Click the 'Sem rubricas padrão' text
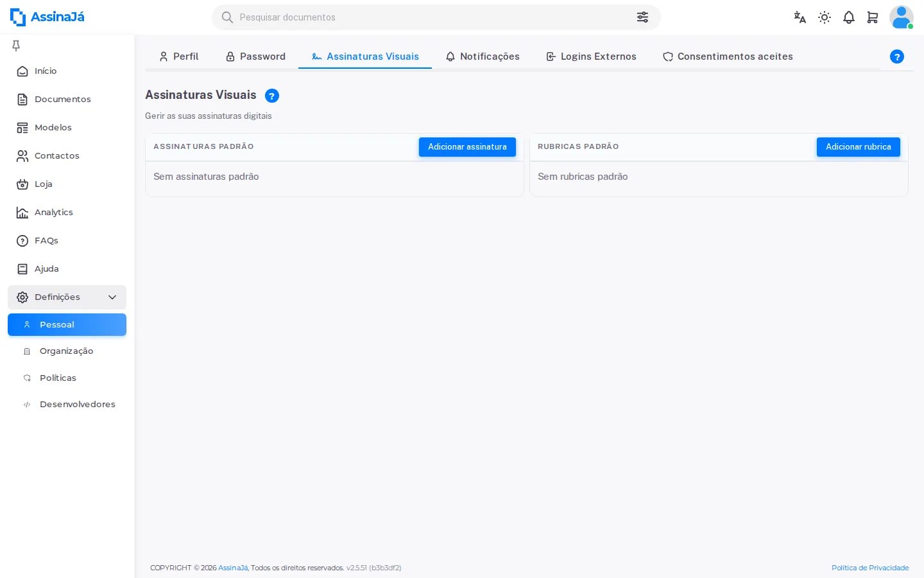The width and height of the screenshot is (924, 578). [x=583, y=177]
